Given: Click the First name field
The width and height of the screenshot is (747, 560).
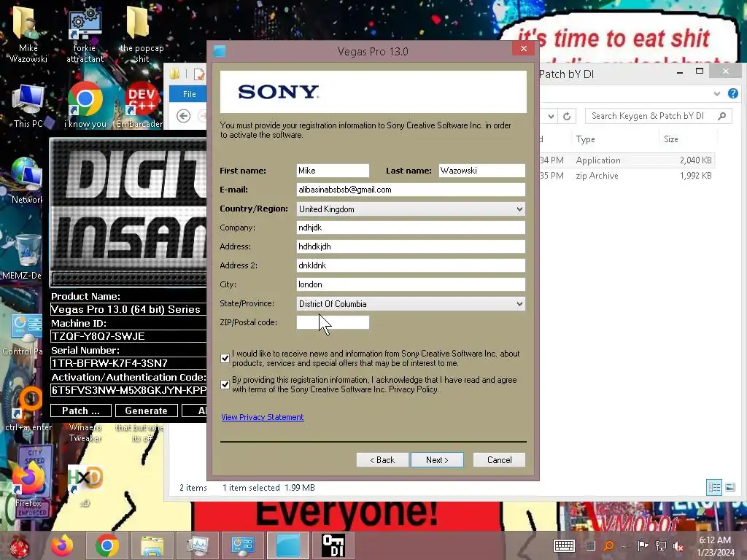Looking at the screenshot, I should (x=333, y=171).
